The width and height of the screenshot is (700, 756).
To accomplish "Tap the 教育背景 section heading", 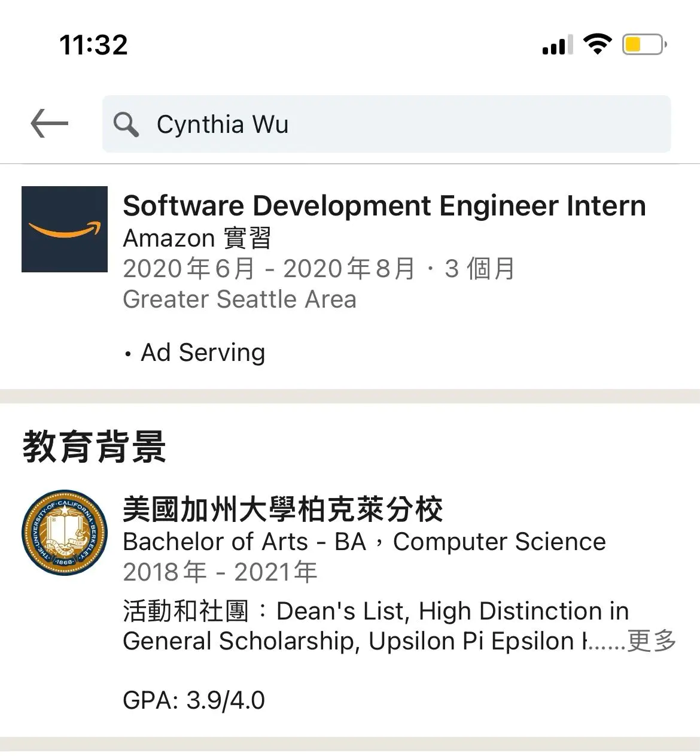I will coord(94,447).
